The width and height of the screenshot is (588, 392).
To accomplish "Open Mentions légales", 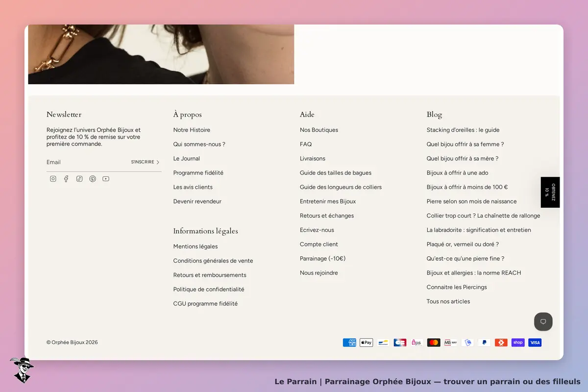I will point(196,246).
